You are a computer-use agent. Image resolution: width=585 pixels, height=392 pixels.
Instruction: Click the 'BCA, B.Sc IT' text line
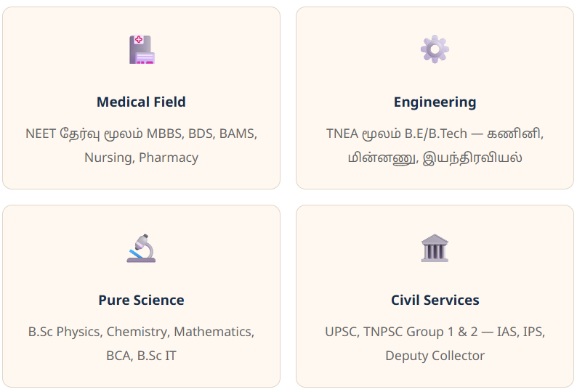click(x=141, y=356)
